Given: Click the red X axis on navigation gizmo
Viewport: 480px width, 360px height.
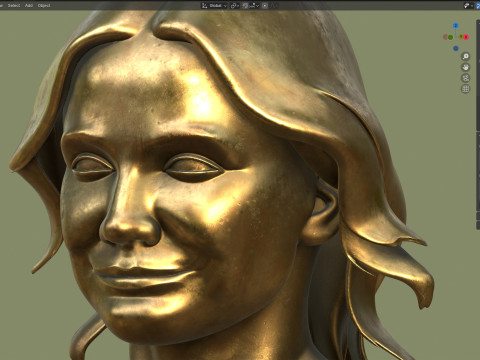Looking at the screenshot, I should pos(466,37).
